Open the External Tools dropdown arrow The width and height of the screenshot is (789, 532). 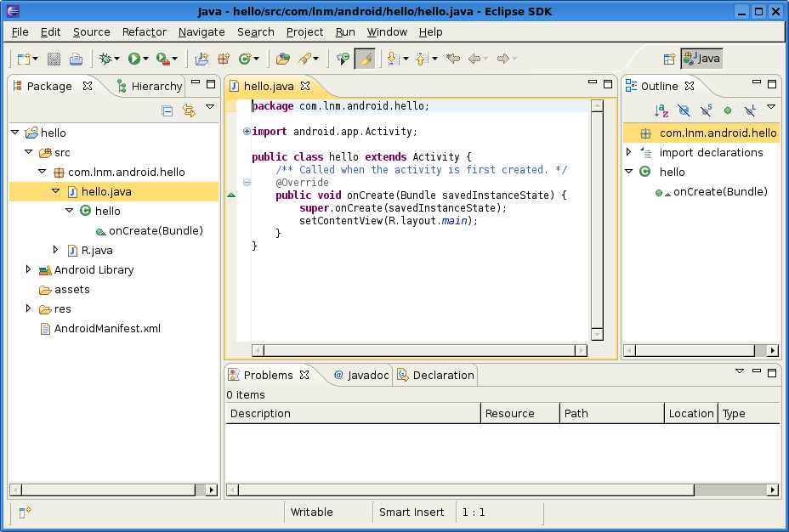[174, 59]
